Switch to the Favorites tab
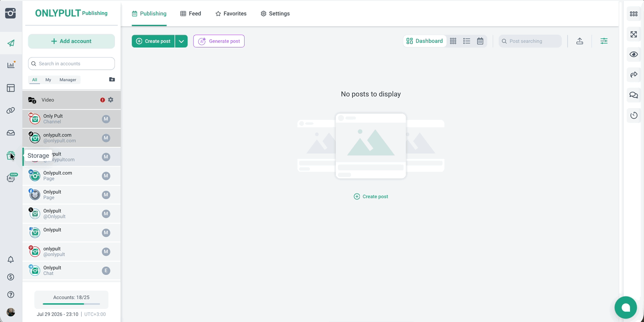The image size is (644, 322). pos(231,14)
